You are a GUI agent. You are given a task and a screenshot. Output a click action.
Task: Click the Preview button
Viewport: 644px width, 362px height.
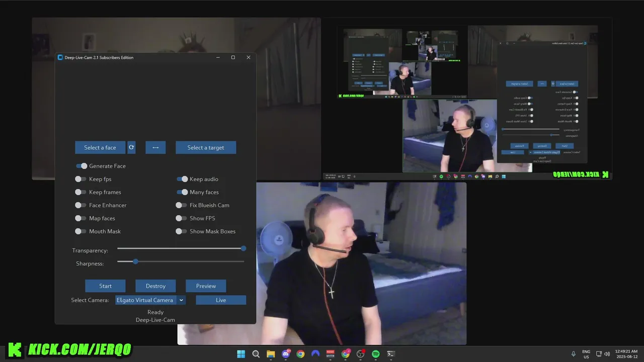[206, 286]
